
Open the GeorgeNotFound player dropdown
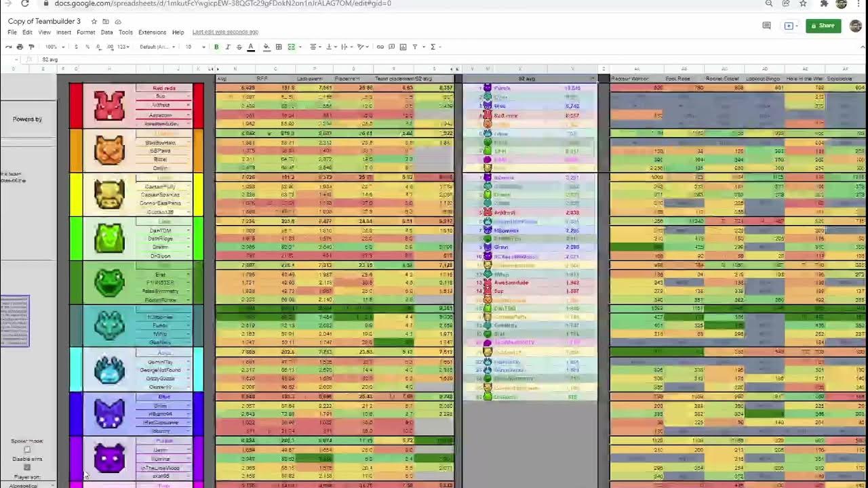coord(189,370)
